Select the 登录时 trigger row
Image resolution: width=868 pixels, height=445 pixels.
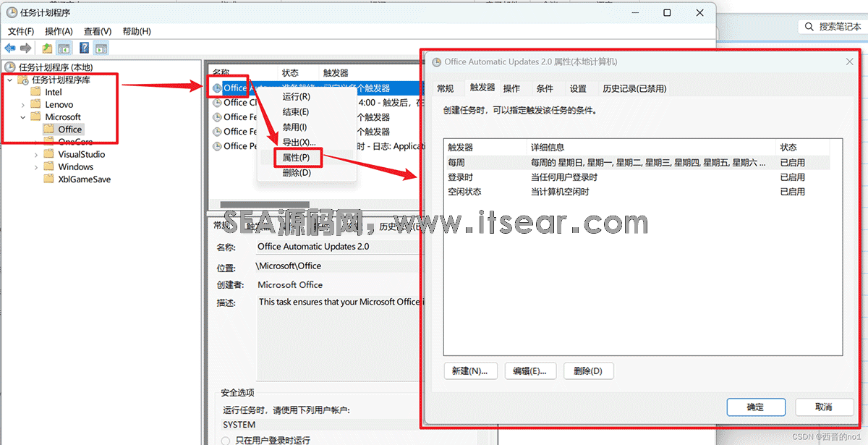[x=637, y=177]
